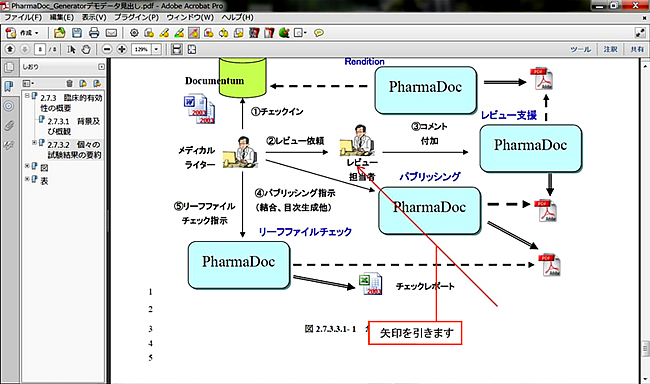
Task: Open the zoom percentage dropdown arrow
Action: pos(157,49)
